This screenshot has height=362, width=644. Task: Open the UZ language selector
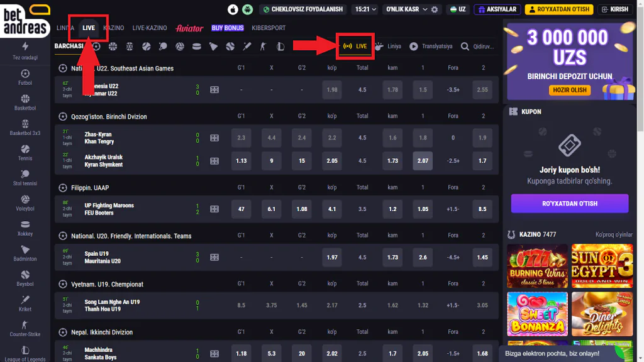458,9
